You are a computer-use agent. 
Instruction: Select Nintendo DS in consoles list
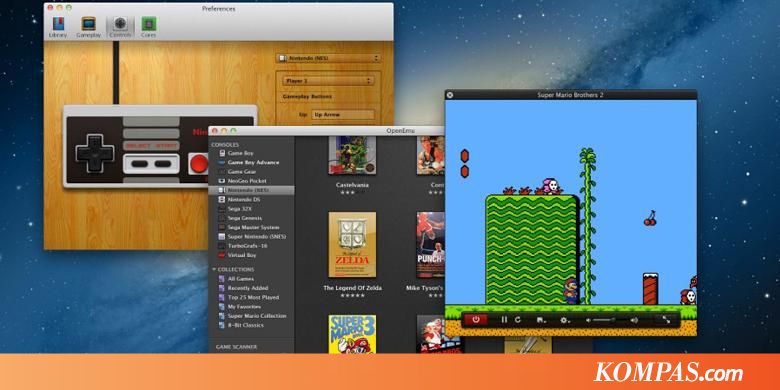[x=251, y=199]
